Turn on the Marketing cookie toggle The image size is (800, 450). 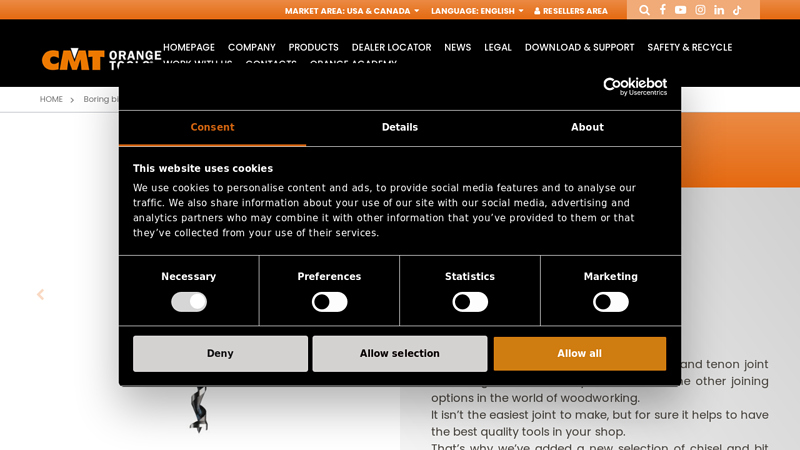611,302
